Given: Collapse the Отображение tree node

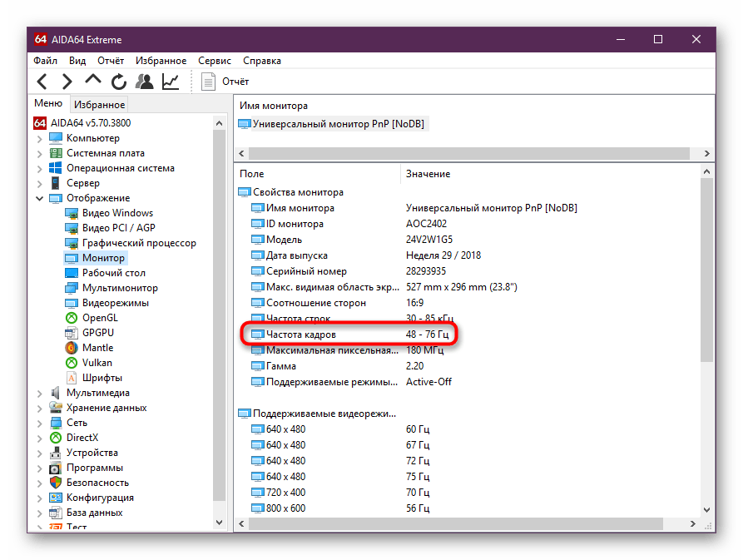Looking at the screenshot, I should [40, 199].
